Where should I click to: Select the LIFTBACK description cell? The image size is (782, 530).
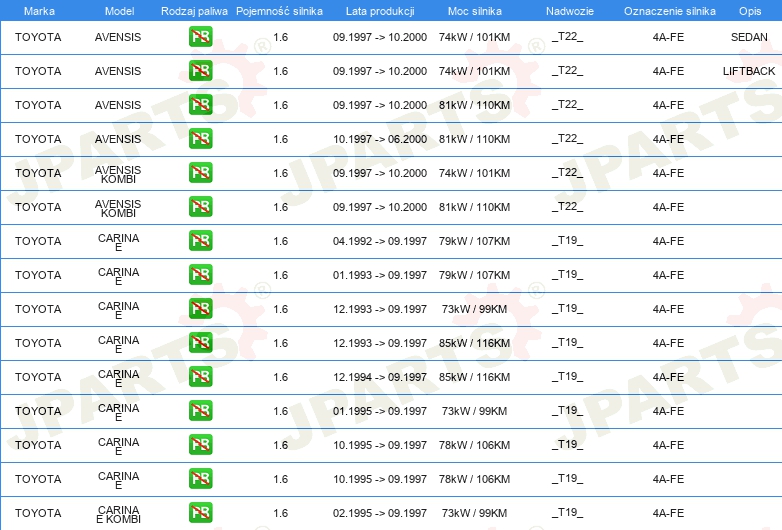749,71
